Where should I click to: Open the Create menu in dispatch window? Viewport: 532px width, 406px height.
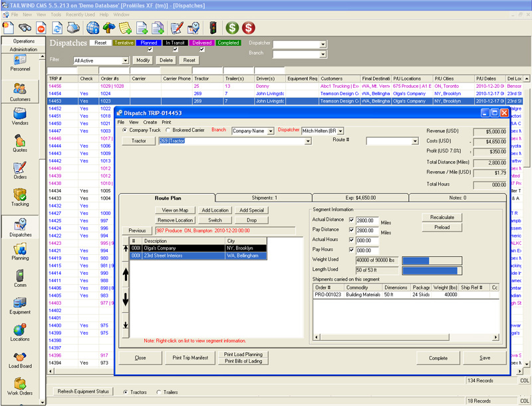click(150, 122)
